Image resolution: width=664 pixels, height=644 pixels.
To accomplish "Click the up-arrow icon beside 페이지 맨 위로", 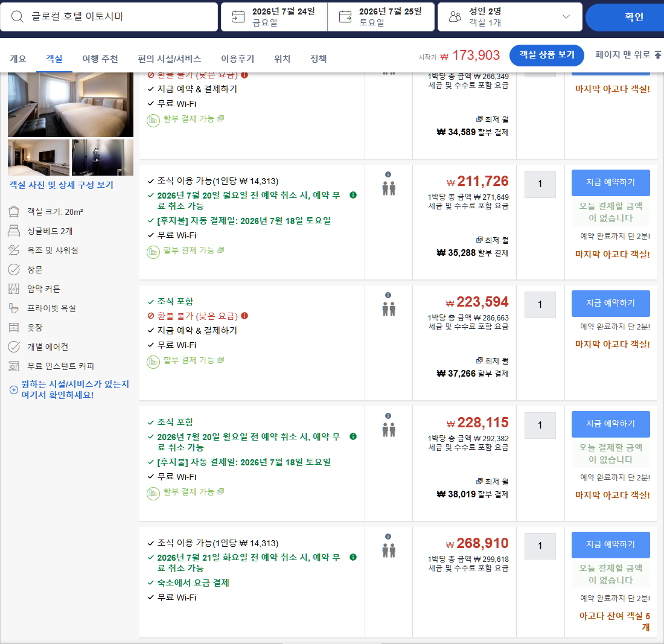I will [657, 54].
